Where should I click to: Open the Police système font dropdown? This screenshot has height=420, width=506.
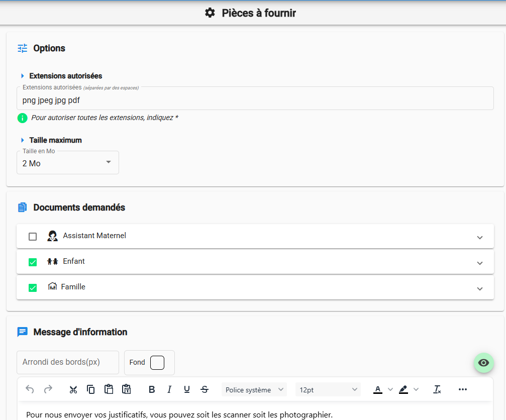(254, 389)
